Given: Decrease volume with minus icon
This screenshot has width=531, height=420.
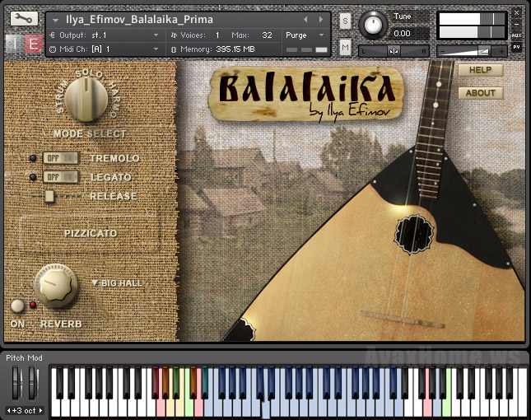Looking at the screenshot, I should pos(442,52).
